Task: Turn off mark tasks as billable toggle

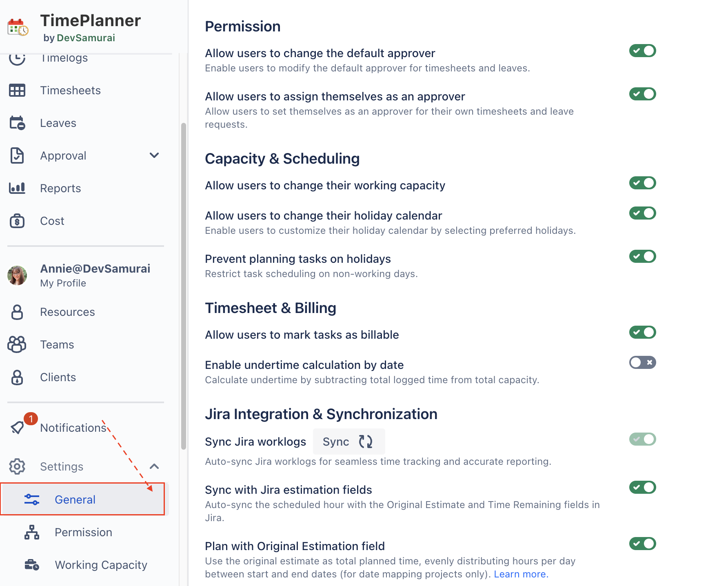Action: coord(642,332)
